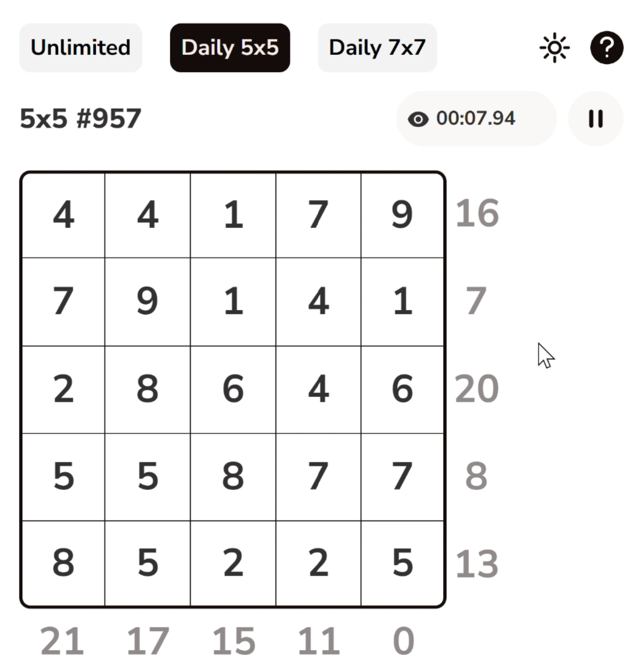The image size is (638, 672).
Task: Toggle the 2 in the third row
Action: 63,389
